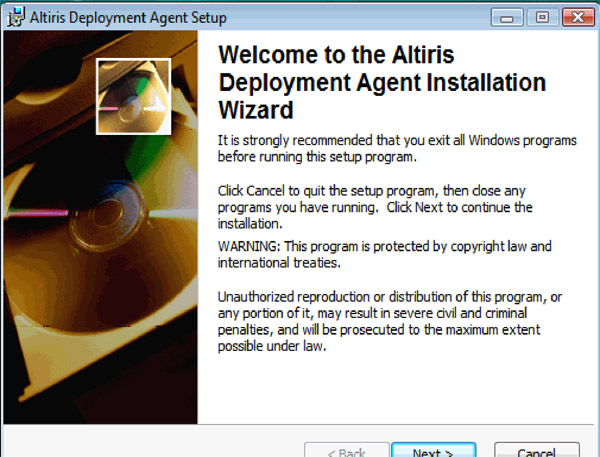Close the Altiris Deployment Agent Setup window
This screenshot has width=600, height=457.
coord(578,17)
